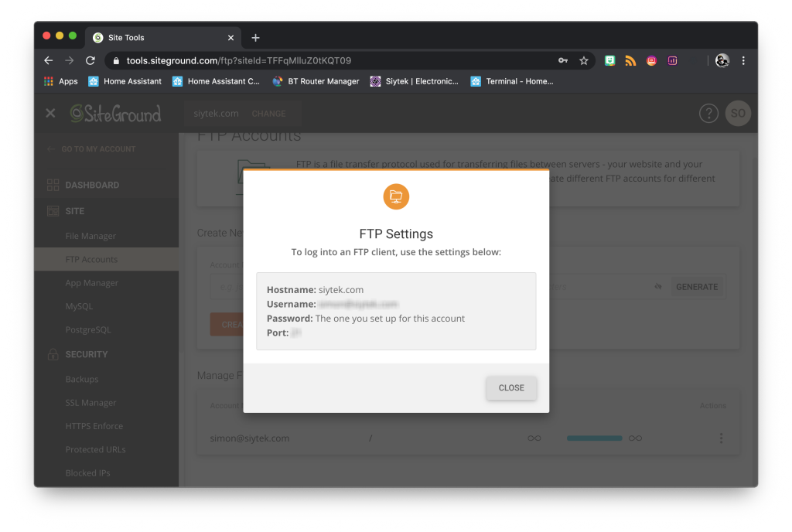
Task: Open the Apps bookmarks shortcut
Action: (x=61, y=81)
